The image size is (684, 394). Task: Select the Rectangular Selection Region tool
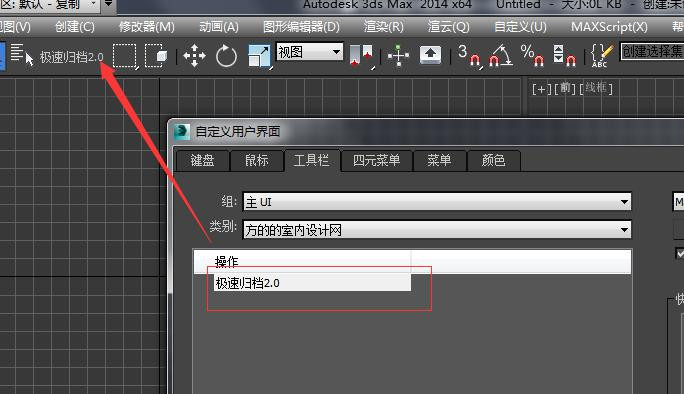point(125,56)
